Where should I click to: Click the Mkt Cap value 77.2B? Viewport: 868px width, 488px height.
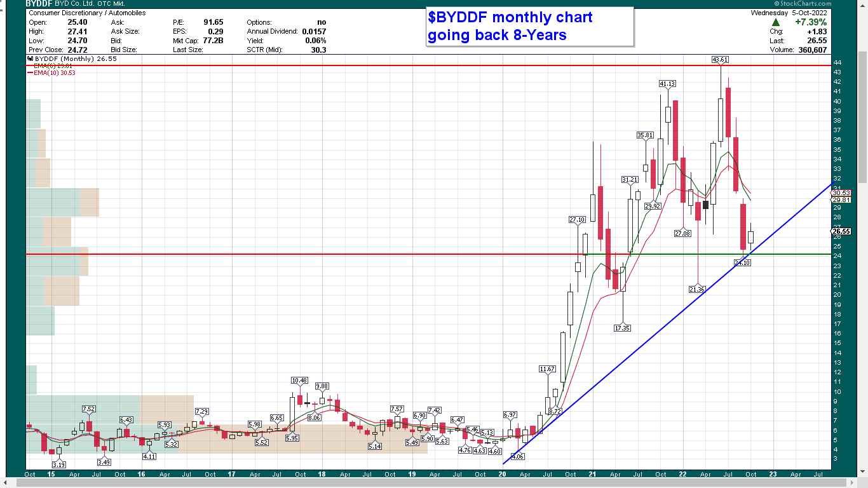pyautogui.click(x=212, y=41)
